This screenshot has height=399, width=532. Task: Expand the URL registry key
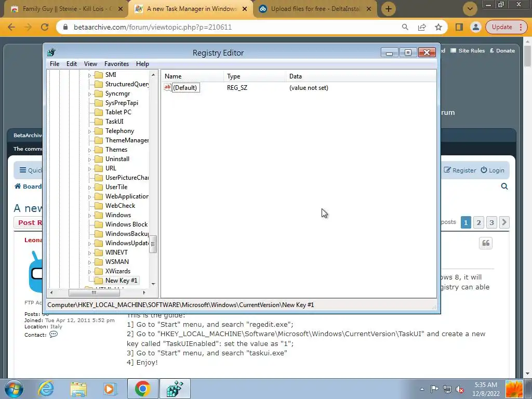[89, 169]
